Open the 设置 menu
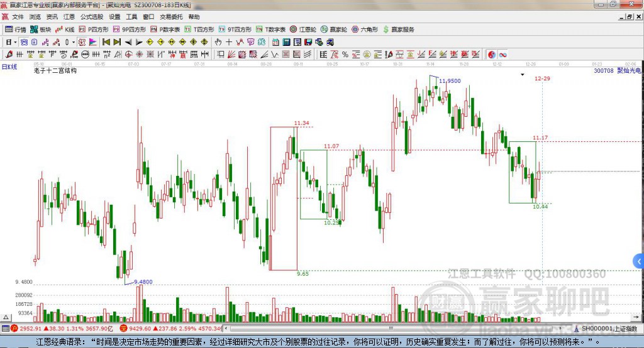Viewport: 644px width, 348px height. (114, 17)
